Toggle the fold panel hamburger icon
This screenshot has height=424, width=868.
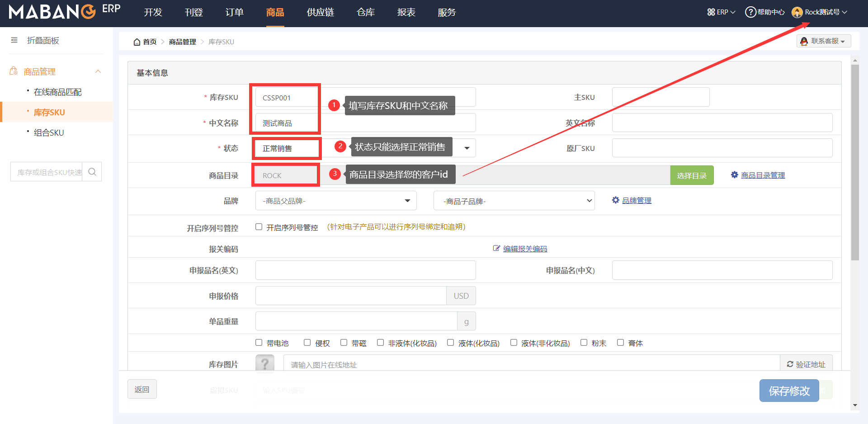pyautogui.click(x=14, y=40)
